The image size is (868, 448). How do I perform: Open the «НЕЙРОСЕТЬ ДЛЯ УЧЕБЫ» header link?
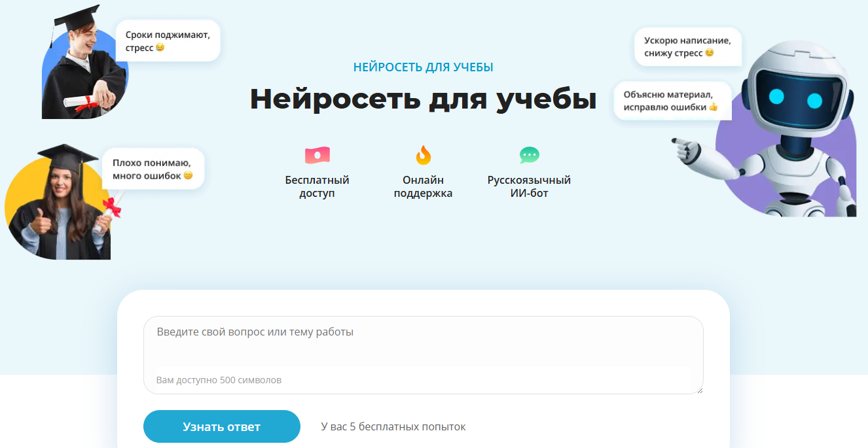click(423, 66)
